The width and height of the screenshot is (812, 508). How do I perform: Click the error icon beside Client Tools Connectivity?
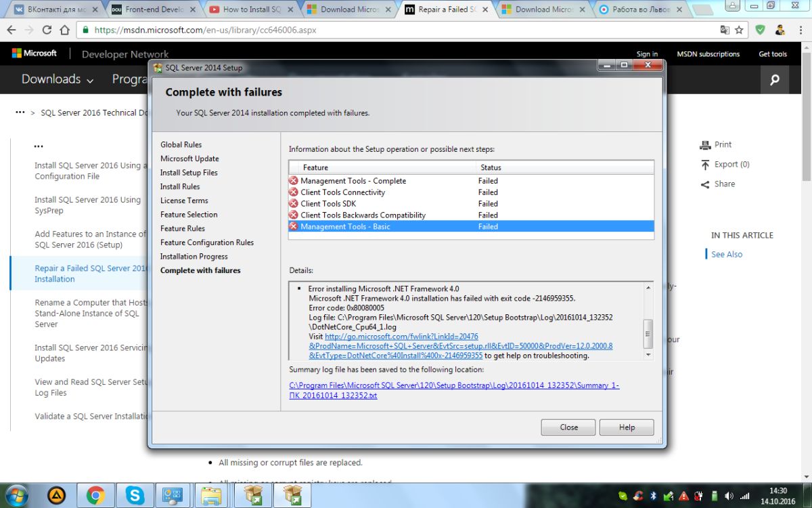[294, 192]
